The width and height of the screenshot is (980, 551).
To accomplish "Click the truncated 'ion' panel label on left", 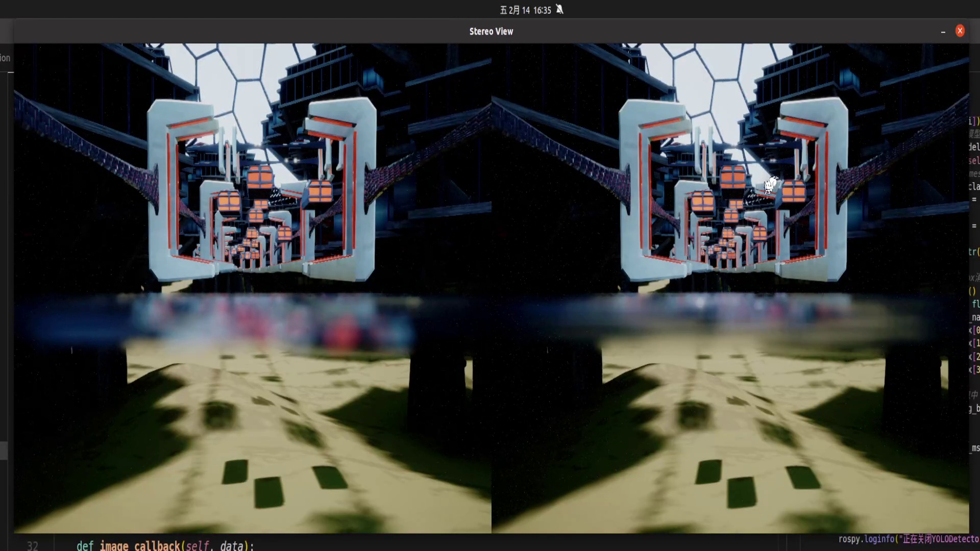I will pos(5,58).
